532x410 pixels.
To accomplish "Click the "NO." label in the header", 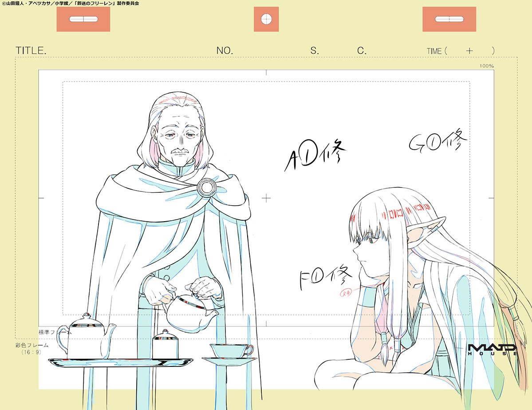I will (225, 51).
